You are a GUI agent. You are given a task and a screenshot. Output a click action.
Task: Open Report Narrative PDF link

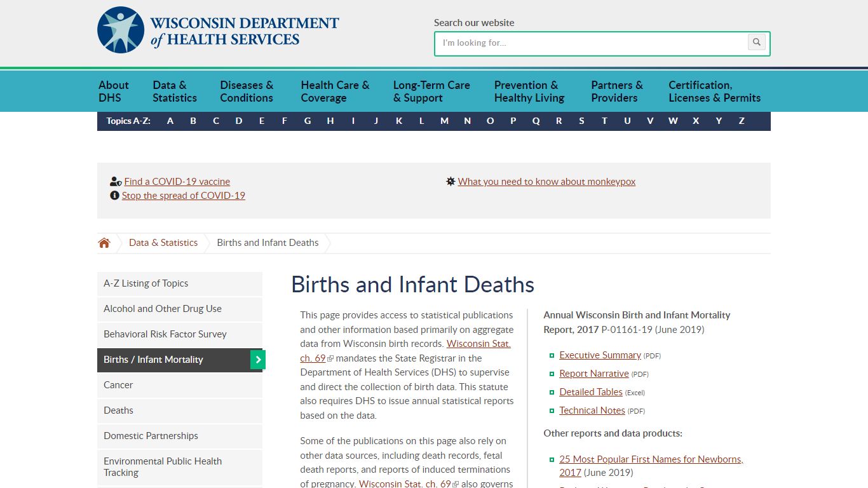[x=594, y=374]
